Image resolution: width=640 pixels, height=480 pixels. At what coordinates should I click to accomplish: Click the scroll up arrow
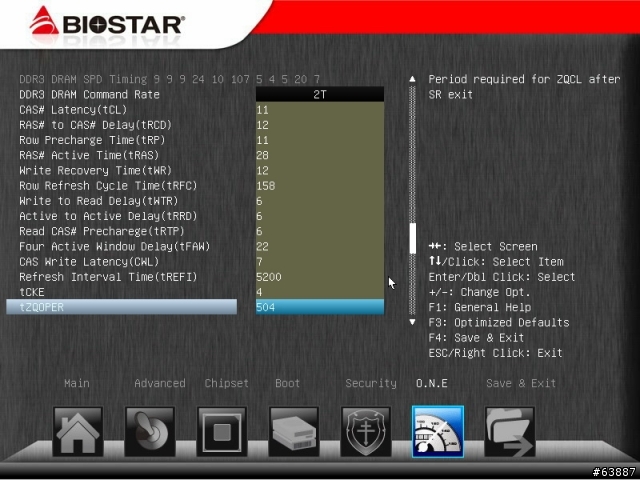412,79
